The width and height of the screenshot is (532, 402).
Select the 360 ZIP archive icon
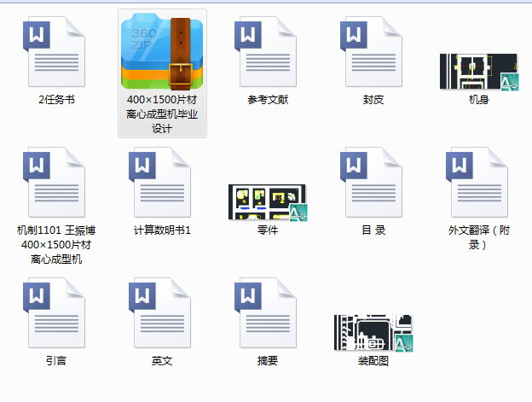[162, 51]
